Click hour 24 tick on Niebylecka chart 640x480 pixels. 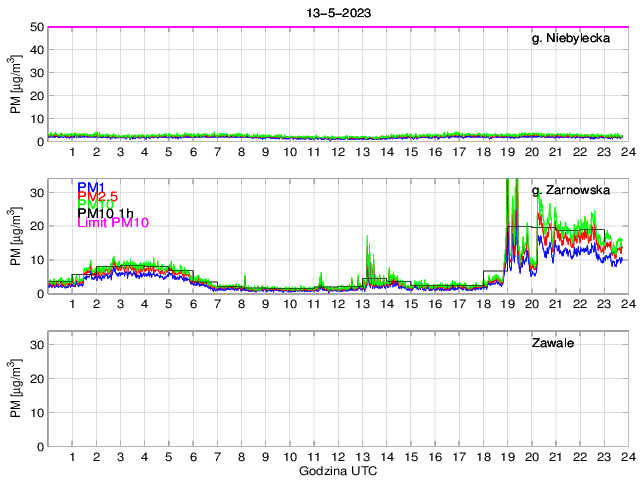click(x=625, y=151)
